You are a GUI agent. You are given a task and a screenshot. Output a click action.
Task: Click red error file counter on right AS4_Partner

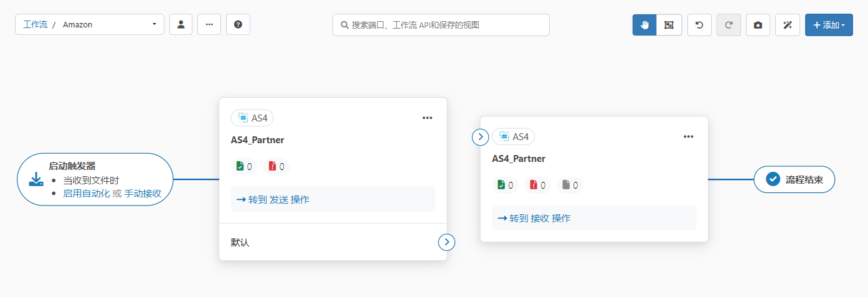537,185
